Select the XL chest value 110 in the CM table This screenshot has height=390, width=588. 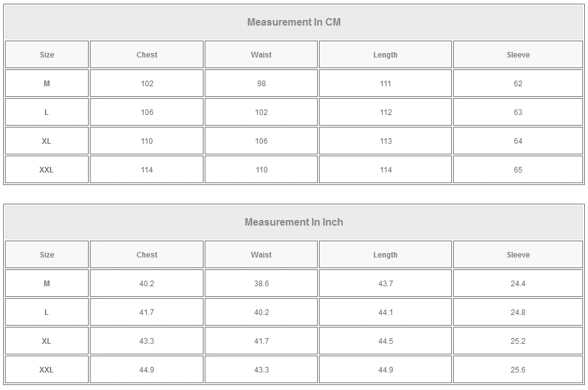147,141
